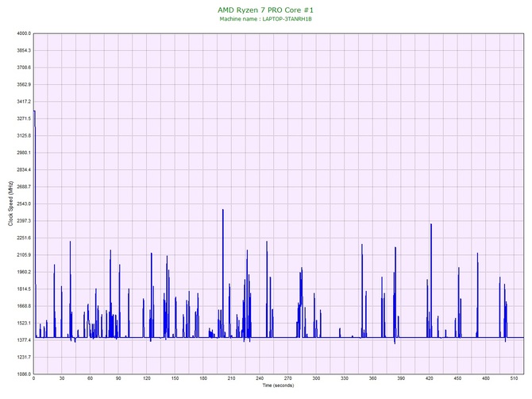The width and height of the screenshot is (532, 399).
Task: Select the 2105.9 y-axis value
Action: 24,255
